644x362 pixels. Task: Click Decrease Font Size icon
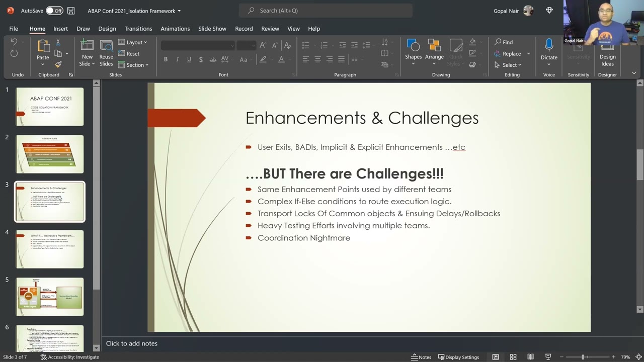(x=275, y=45)
